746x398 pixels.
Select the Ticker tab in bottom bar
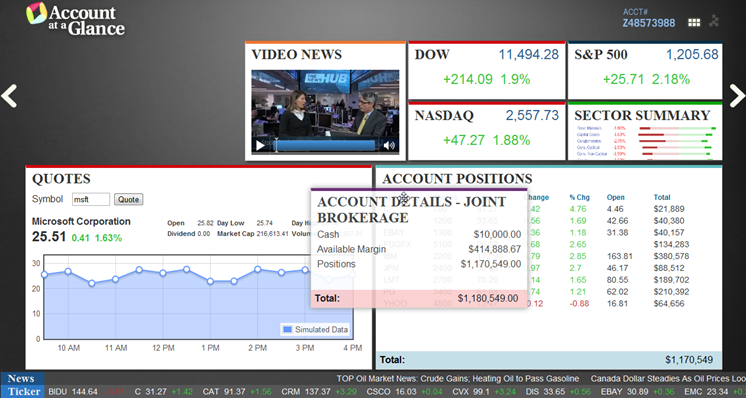[x=24, y=392]
